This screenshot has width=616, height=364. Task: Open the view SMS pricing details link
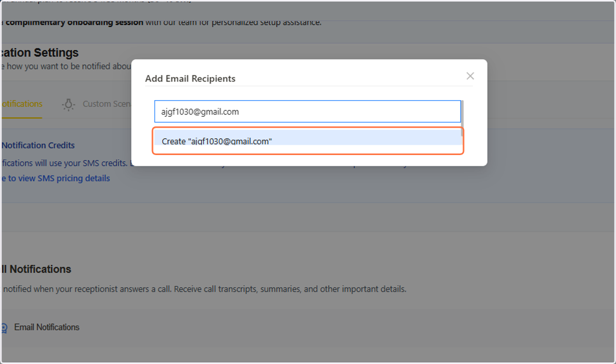point(55,178)
